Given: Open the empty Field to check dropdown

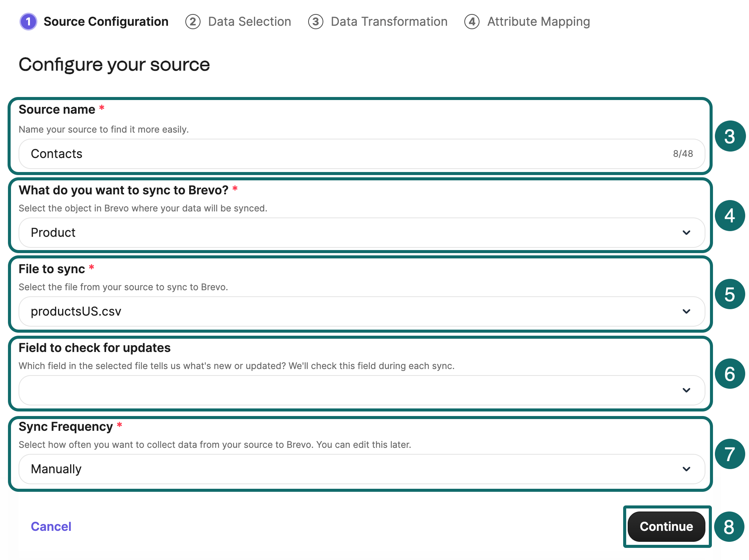Looking at the screenshot, I should (x=361, y=390).
